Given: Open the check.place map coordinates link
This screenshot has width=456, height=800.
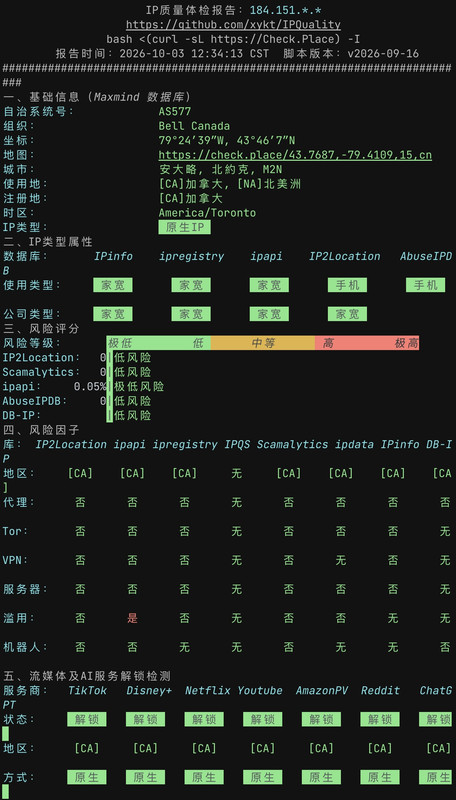Looking at the screenshot, I should (295, 155).
